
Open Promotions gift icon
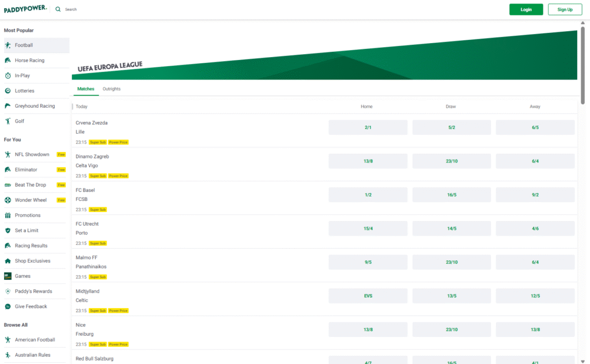coord(8,215)
